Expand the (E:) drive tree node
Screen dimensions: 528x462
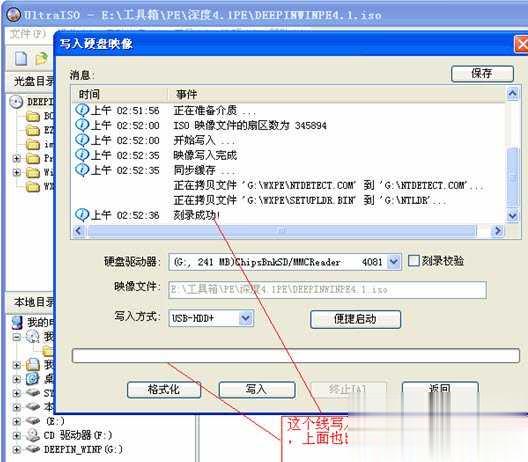click(x=16, y=421)
